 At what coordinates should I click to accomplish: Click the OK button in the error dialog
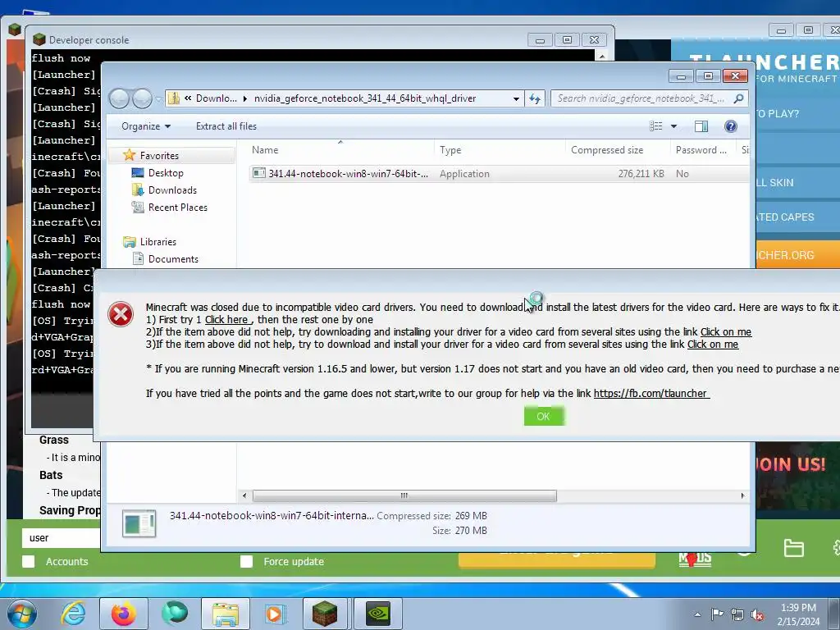pyautogui.click(x=543, y=416)
